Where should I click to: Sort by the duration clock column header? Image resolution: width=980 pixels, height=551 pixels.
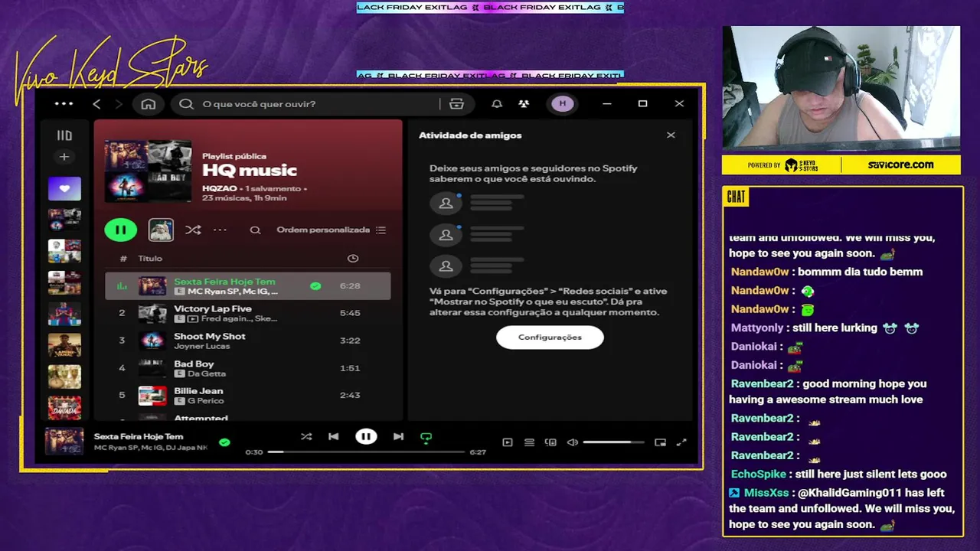click(353, 259)
